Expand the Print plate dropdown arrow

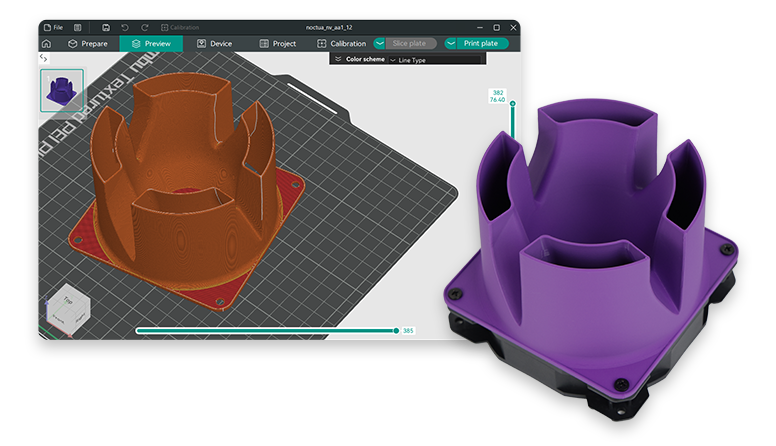450,44
